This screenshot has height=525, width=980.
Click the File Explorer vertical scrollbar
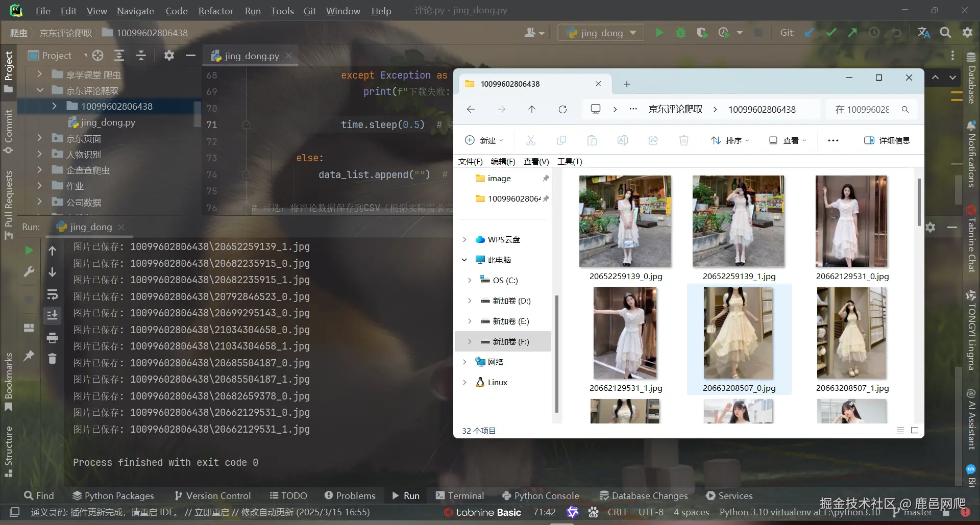[x=919, y=202]
